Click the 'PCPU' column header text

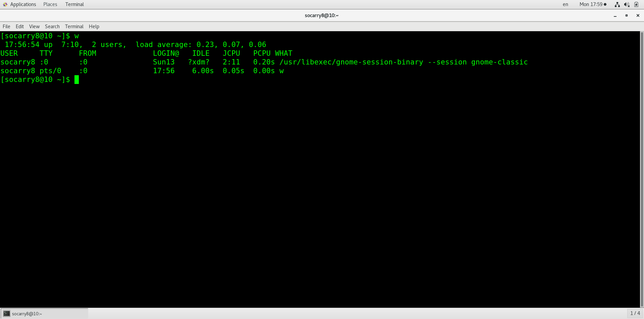pyautogui.click(x=262, y=53)
